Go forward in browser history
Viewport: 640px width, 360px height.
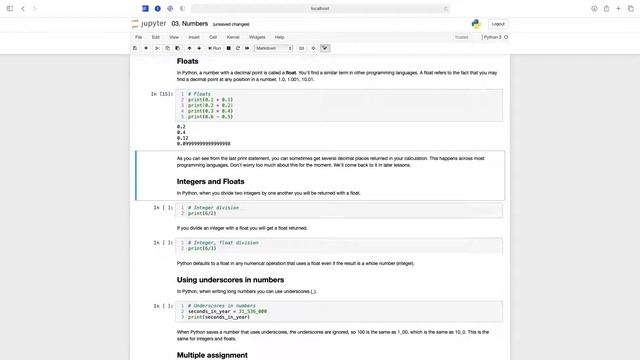coord(35,8)
